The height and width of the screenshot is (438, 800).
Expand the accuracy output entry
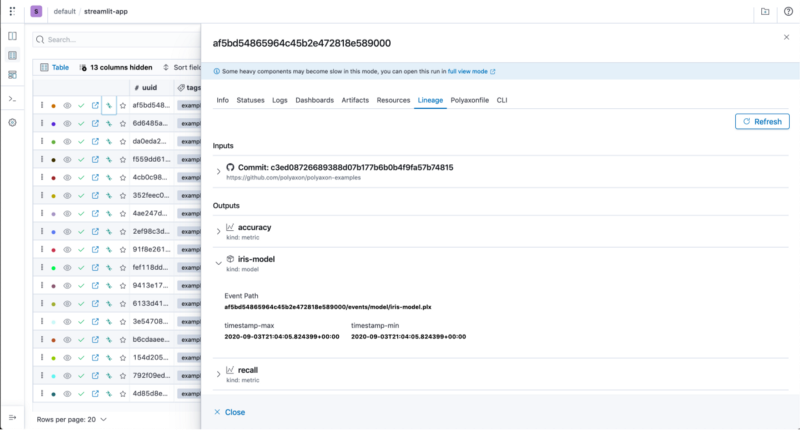(218, 231)
